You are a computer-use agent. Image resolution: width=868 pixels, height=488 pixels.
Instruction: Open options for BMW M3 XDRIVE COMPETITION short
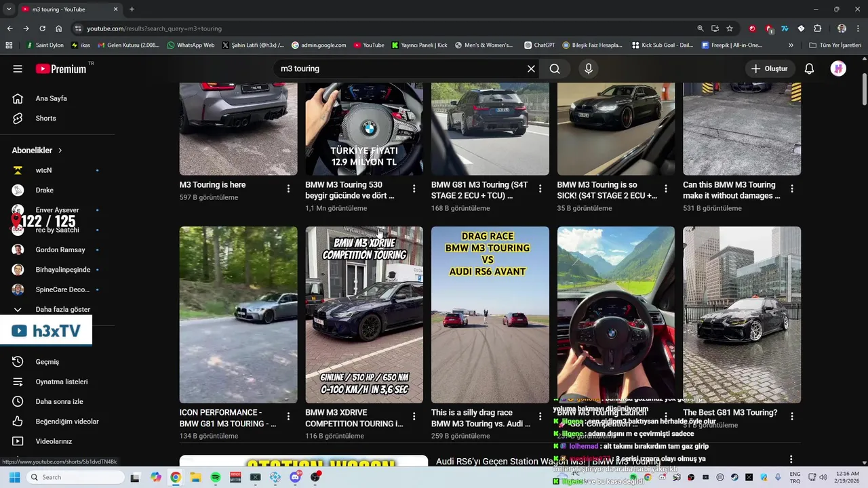point(414,417)
